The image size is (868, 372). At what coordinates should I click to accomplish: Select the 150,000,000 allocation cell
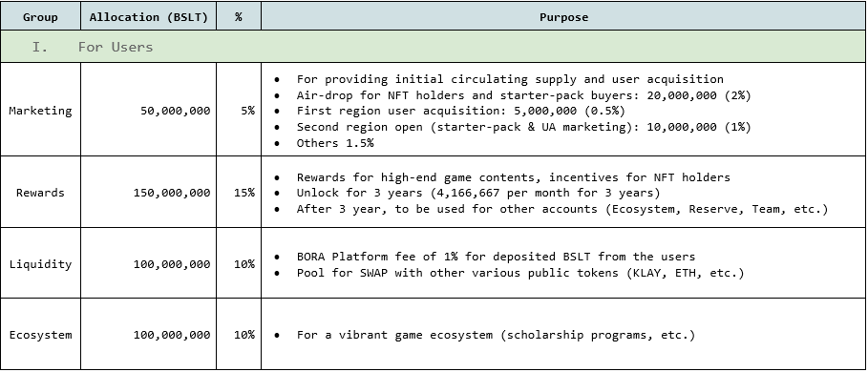tap(148, 192)
